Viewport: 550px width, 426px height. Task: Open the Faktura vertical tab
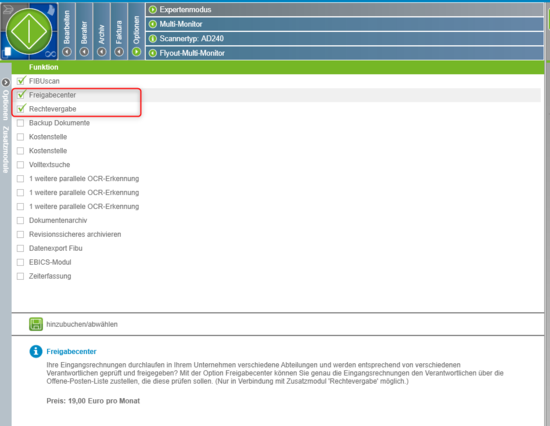tap(119, 32)
